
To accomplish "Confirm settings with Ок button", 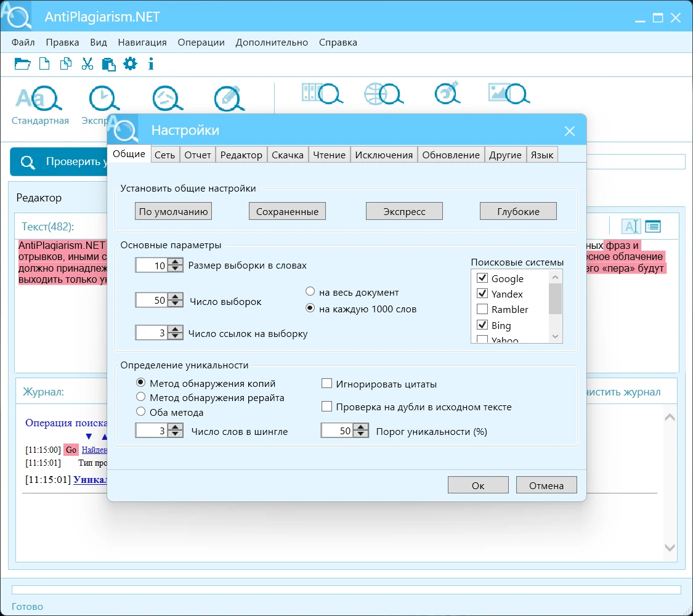I will 478,485.
